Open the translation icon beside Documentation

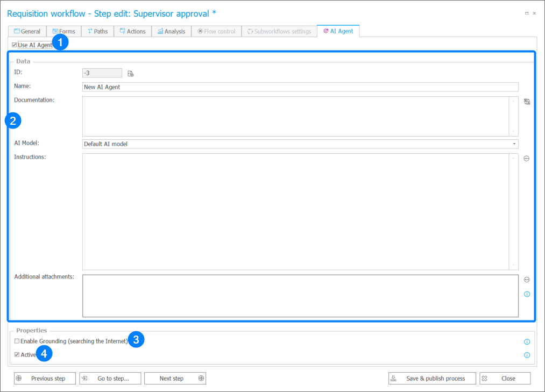[527, 102]
